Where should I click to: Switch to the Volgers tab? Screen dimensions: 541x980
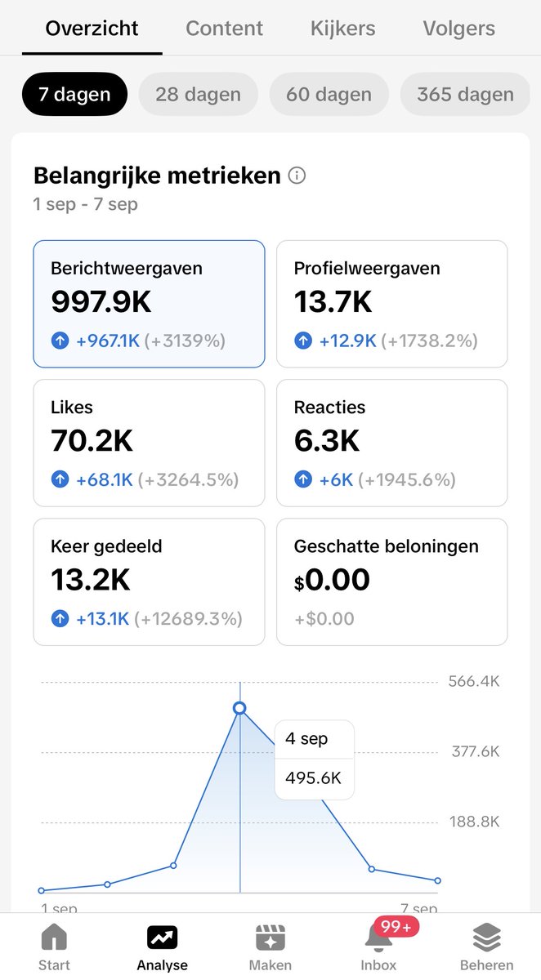click(x=458, y=29)
